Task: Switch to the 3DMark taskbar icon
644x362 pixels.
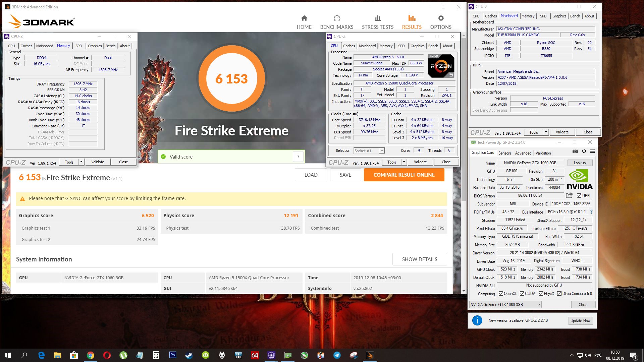Action: (370, 355)
